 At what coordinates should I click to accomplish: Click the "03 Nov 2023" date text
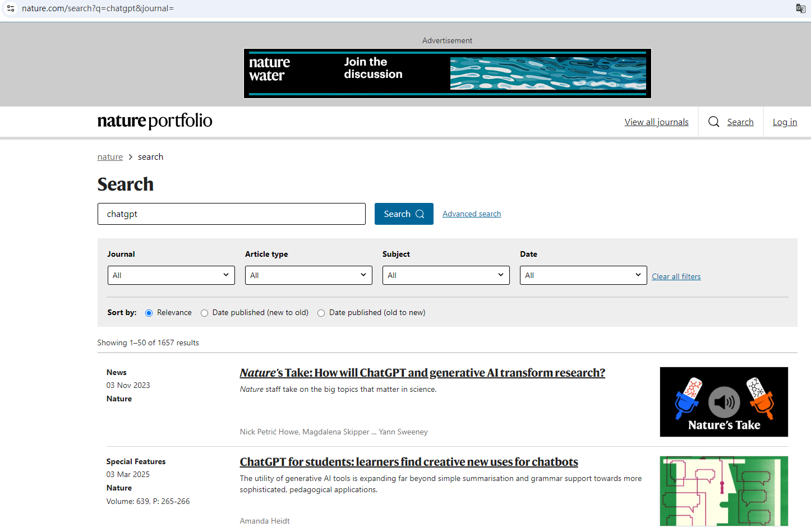pos(128,385)
